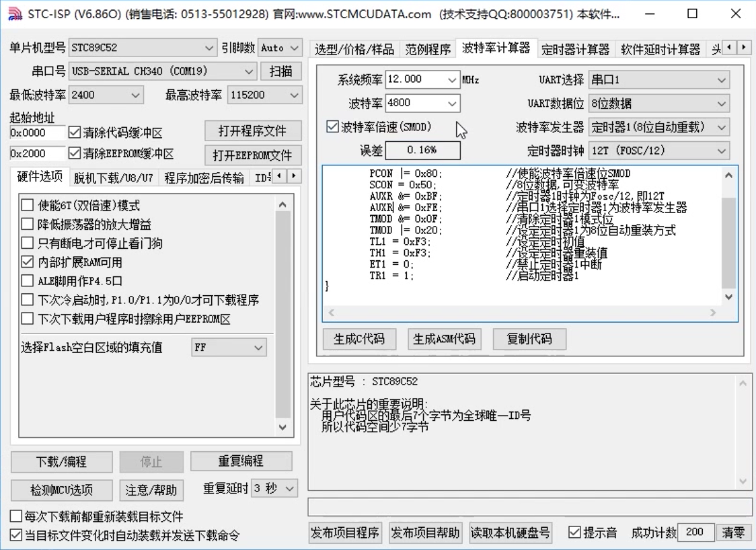Screen dimensions: 756x550
Task: Click the chip info log scroll up arrow
Action: pyautogui.click(x=742, y=384)
